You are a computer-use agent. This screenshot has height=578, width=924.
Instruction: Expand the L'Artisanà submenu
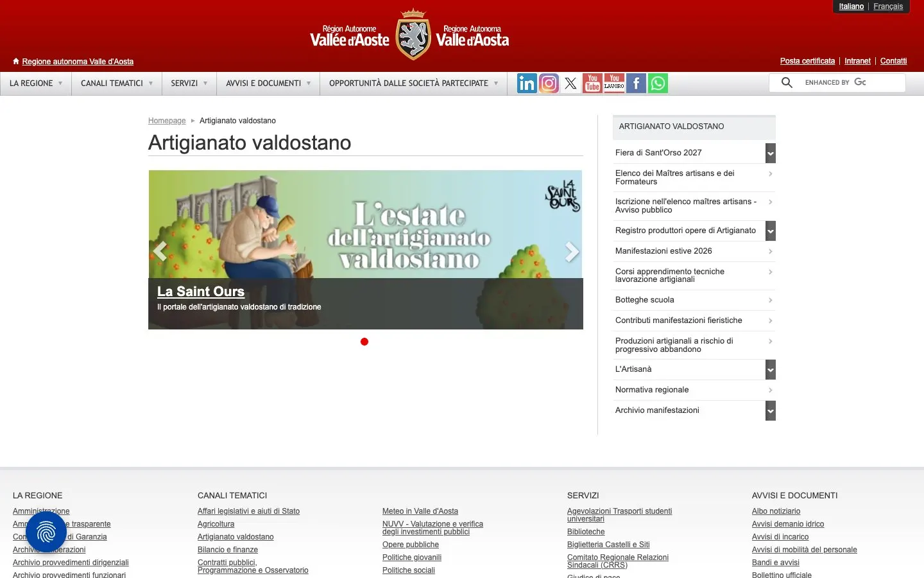771,369
